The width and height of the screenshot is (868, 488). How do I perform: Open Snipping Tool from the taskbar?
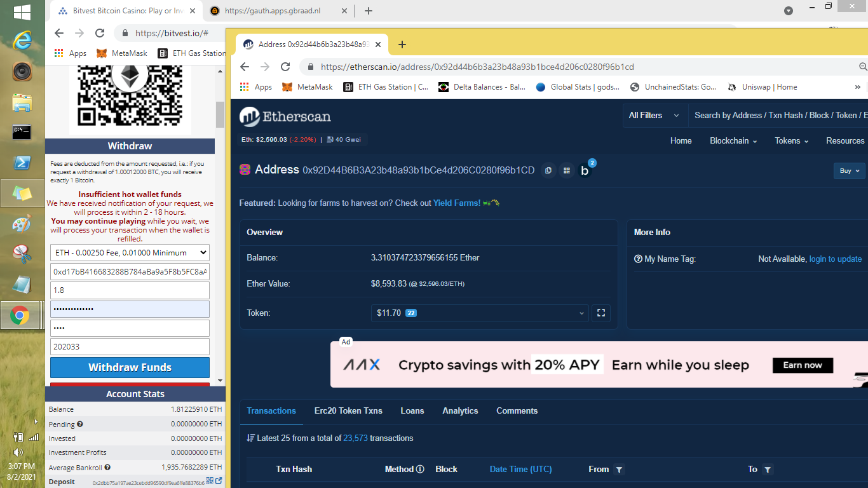click(x=22, y=254)
